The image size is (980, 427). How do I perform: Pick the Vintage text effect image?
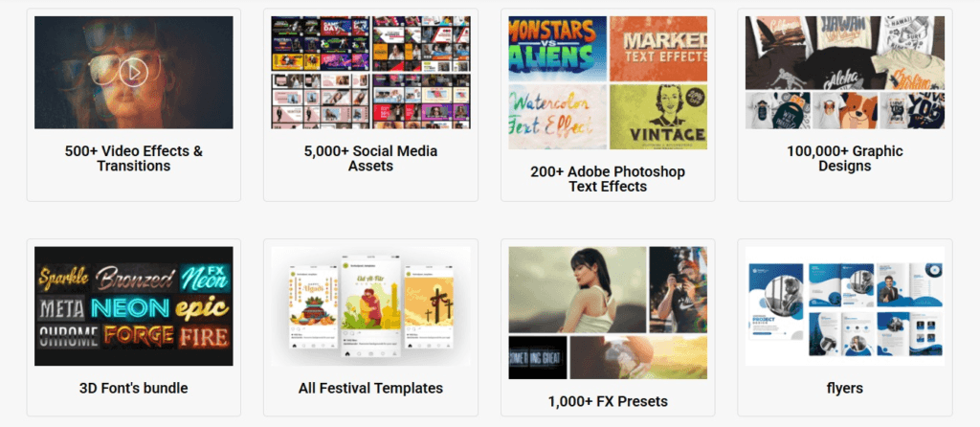pyautogui.click(x=659, y=117)
